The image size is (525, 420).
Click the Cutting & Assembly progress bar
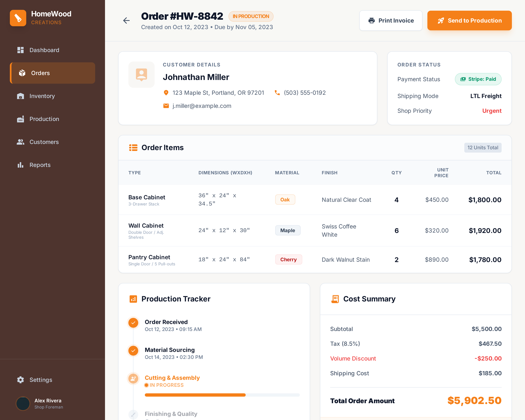222,395
